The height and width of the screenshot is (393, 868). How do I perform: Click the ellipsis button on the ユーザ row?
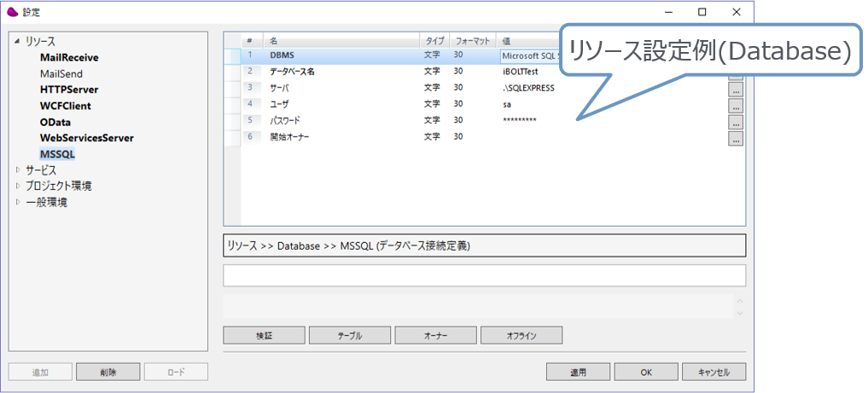click(x=736, y=106)
